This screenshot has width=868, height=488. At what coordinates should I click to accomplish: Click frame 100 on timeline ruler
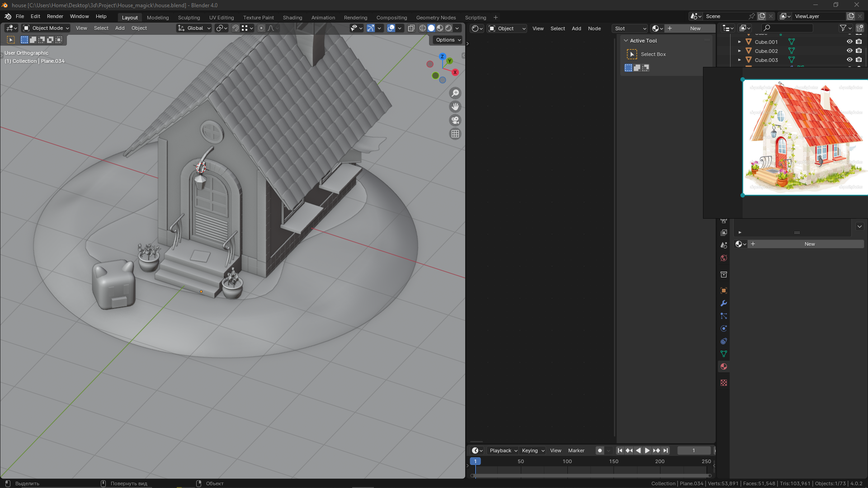[567, 461]
